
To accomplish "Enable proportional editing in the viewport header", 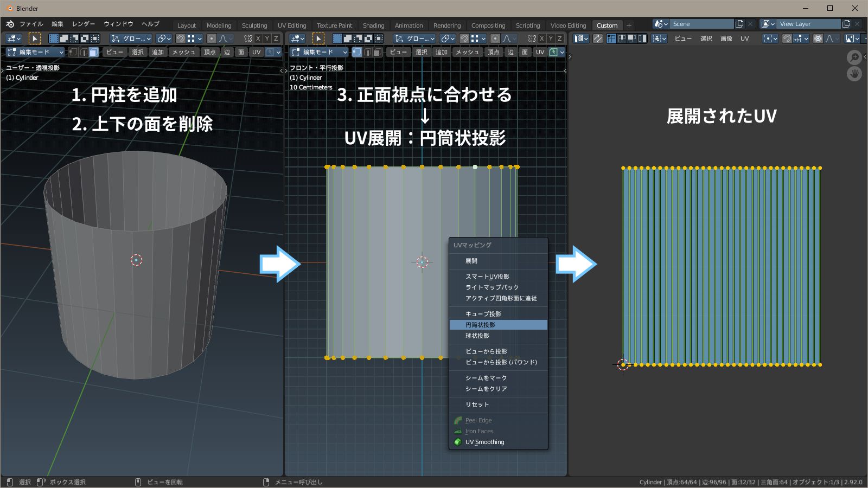I will 212,38.
